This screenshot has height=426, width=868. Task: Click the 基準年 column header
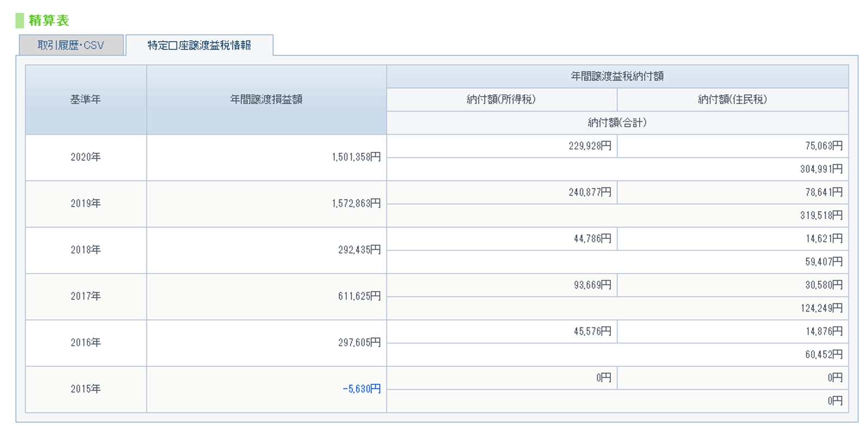[x=86, y=100]
